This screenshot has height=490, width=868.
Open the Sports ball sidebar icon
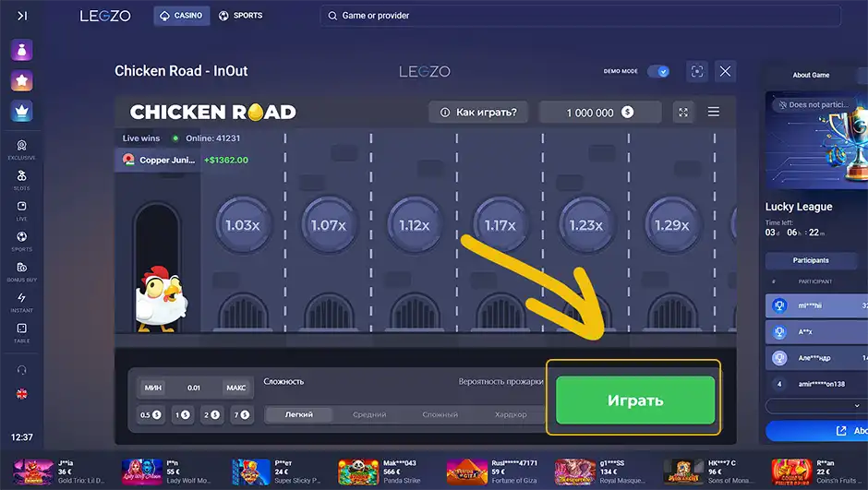coord(21,241)
